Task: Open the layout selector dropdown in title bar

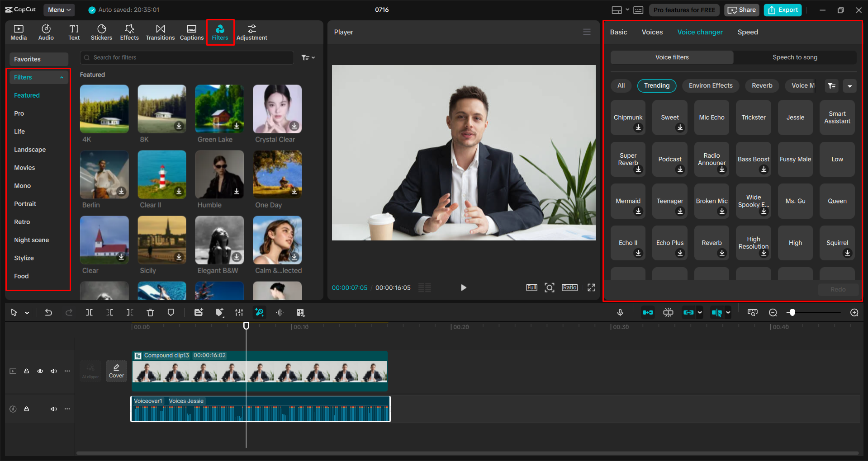Action: [x=620, y=10]
